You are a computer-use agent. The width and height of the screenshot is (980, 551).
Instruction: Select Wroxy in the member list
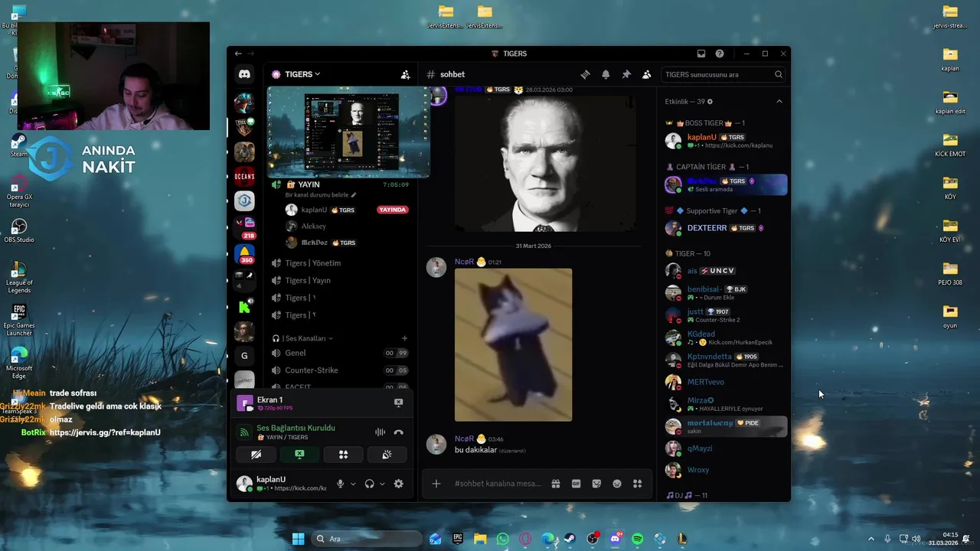[x=724, y=470]
